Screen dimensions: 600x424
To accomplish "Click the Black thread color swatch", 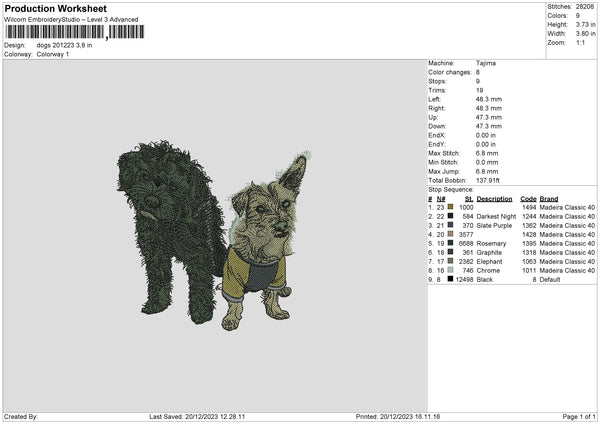I will pos(451,280).
